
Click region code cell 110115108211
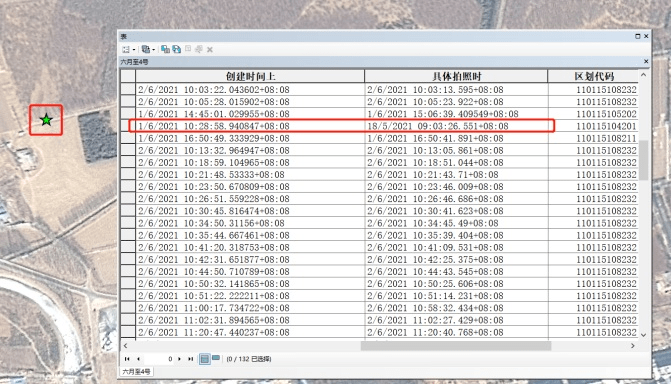pyautogui.click(x=594, y=138)
